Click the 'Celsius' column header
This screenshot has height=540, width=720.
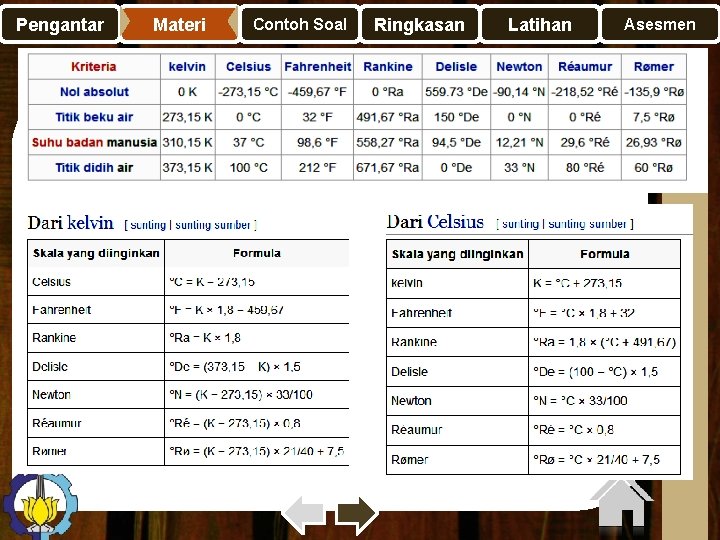click(248, 67)
